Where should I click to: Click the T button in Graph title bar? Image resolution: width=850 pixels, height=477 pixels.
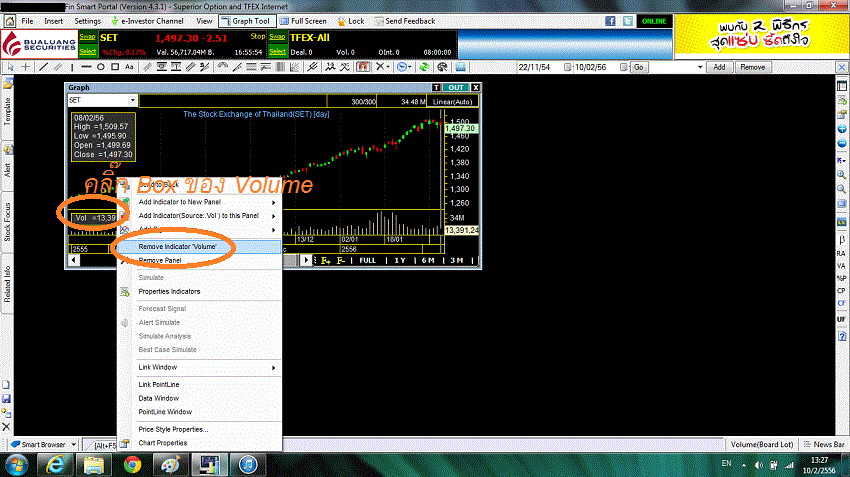[x=436, y=87]
